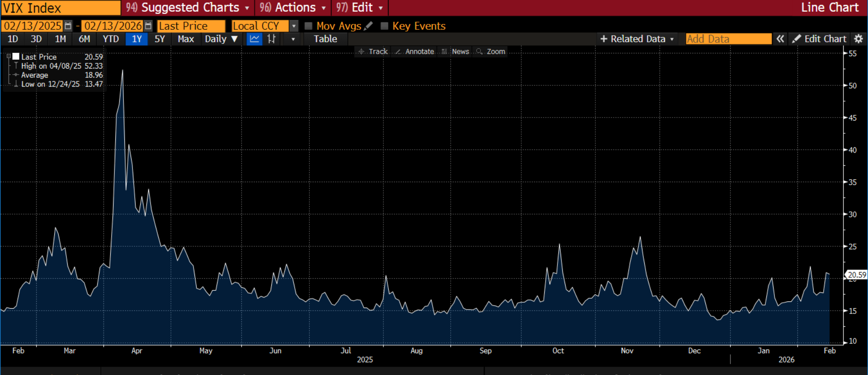
Task: Click the double-chevron collapse panel icon
Action: 780,39
